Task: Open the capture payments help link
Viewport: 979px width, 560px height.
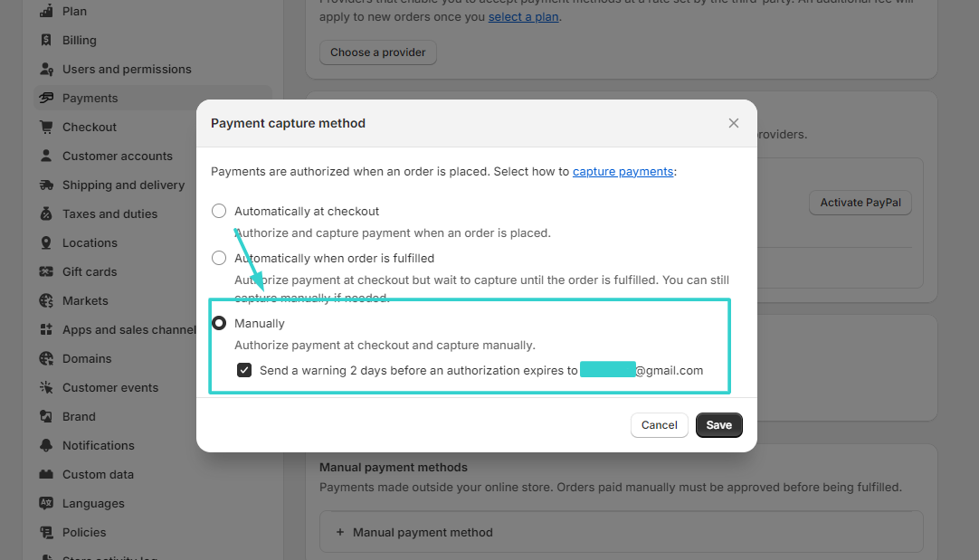Action: (x=623, y=171)
